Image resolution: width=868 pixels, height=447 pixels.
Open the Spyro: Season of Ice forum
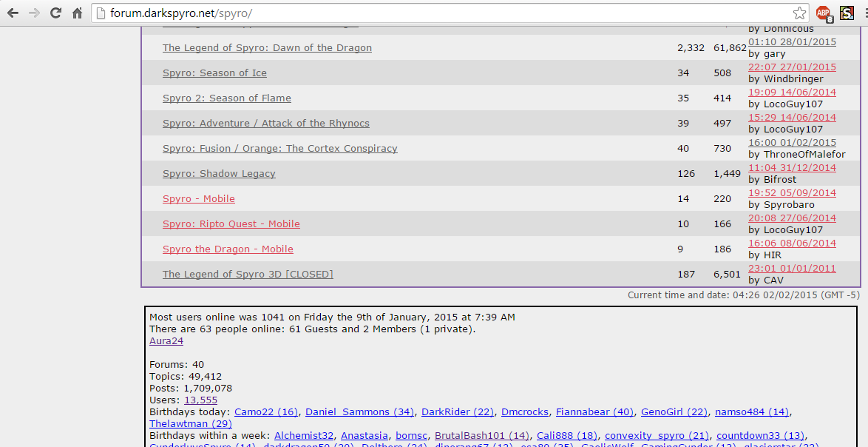coord(214,73)
